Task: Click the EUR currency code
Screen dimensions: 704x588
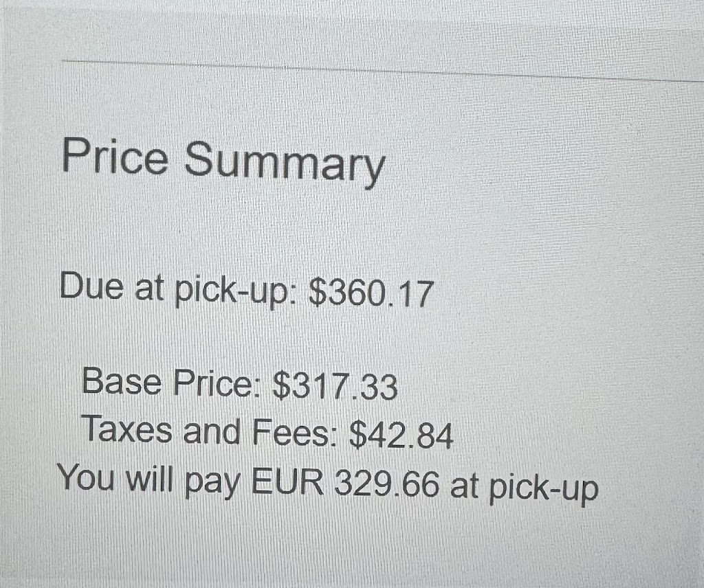Action: pos(288,483)
